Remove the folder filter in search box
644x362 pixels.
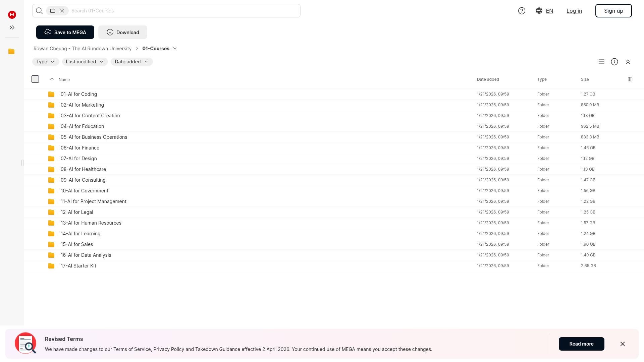point(62,11)
